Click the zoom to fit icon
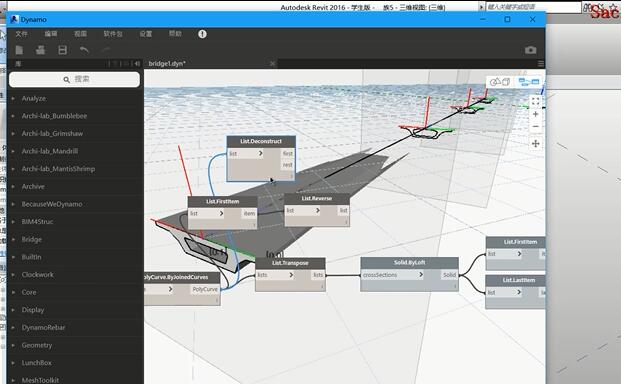Screen dimensions: 621x384 pyautogui.click(x=535, y=101)
